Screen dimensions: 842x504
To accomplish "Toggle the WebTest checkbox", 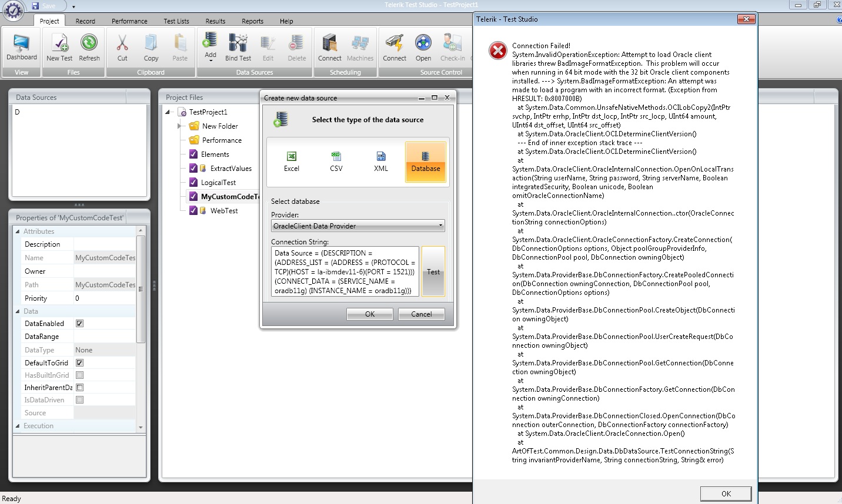I will click(193, 210).
